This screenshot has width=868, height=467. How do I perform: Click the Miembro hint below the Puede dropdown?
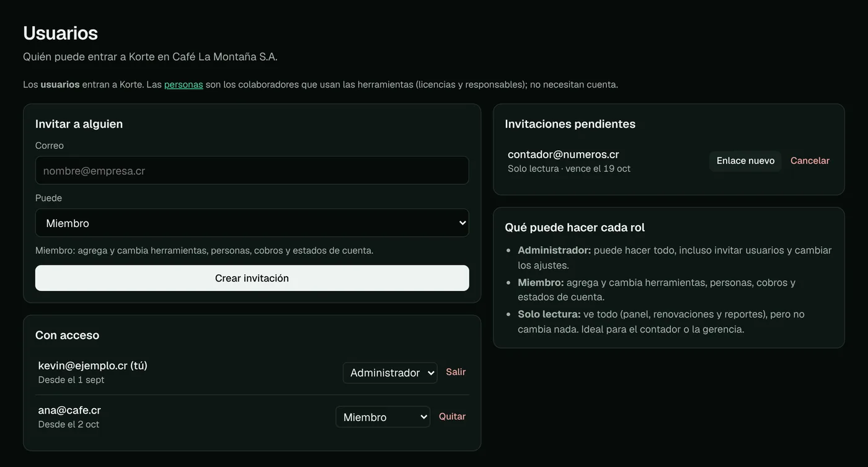pos(204,251)
